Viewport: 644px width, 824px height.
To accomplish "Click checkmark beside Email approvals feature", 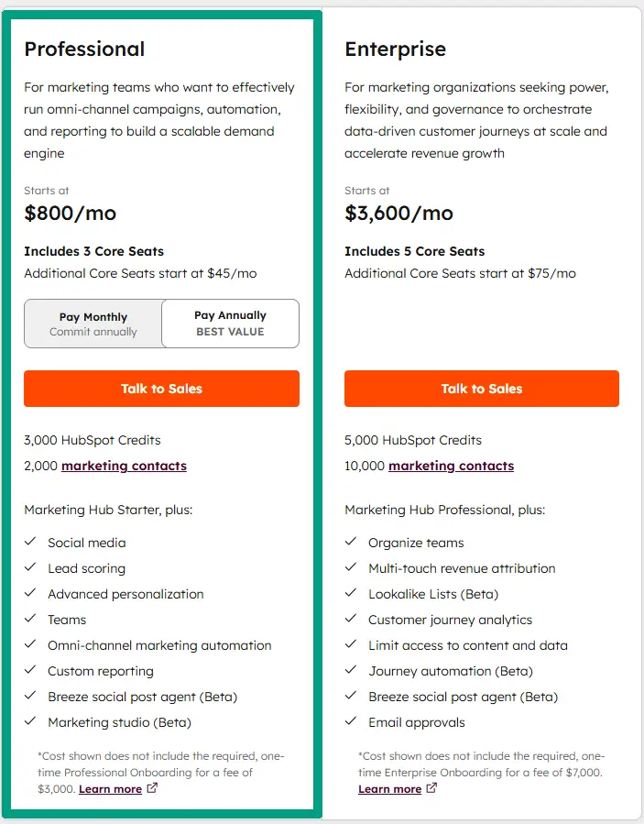I will pyautogui.click(x=349, y=722).
